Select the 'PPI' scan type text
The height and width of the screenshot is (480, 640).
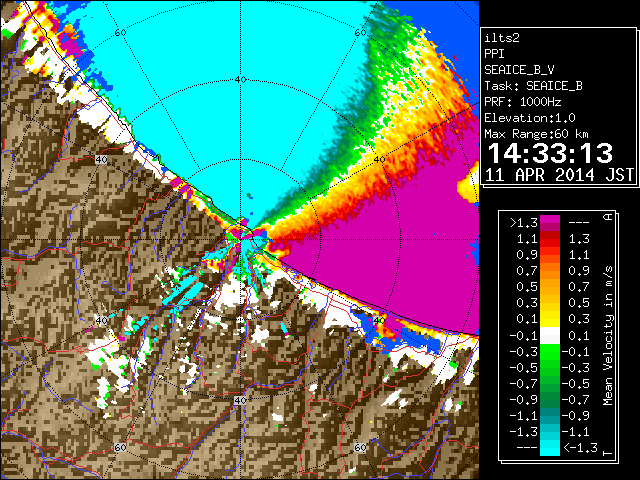click(494, 54)
